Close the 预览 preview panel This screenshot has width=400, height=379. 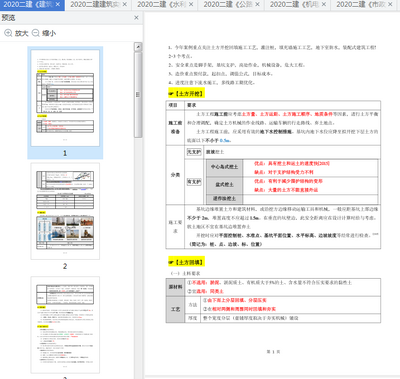pyautogui.click(x=136, y=18)
